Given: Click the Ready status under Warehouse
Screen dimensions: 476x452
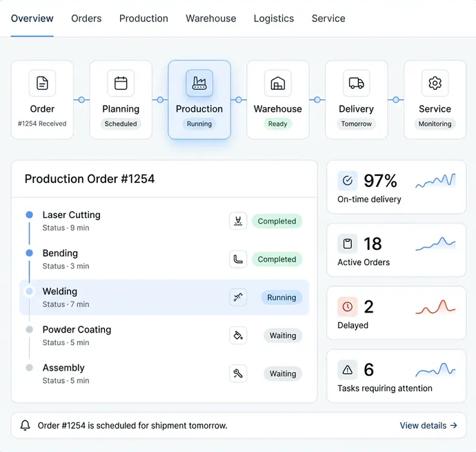Looking at the screenshot, I should coord(278,124).
